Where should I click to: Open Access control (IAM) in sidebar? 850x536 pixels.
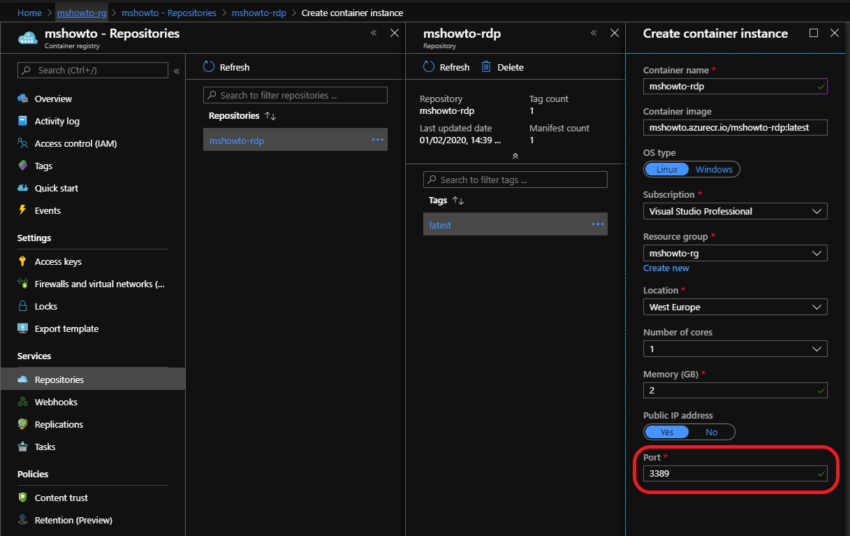[x=75, y=144]
